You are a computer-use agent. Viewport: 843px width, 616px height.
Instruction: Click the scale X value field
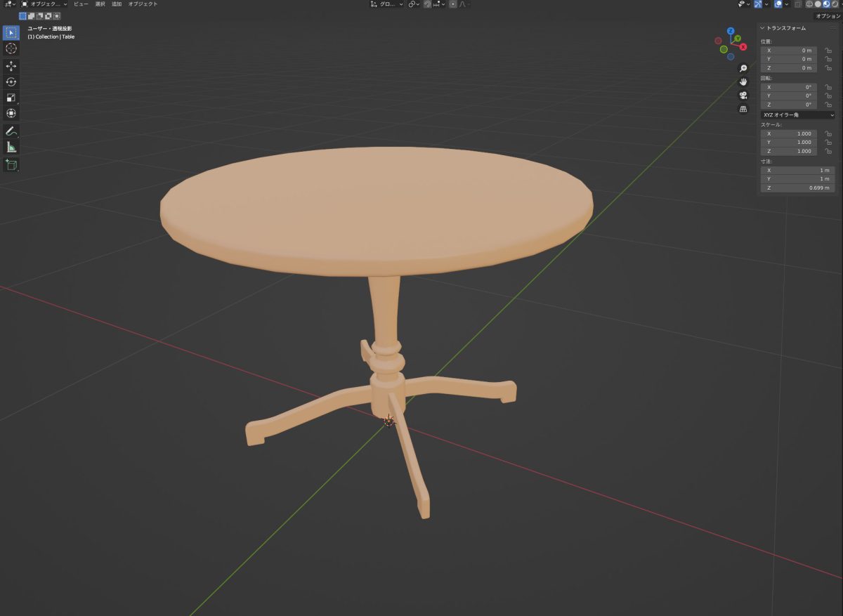790,133
